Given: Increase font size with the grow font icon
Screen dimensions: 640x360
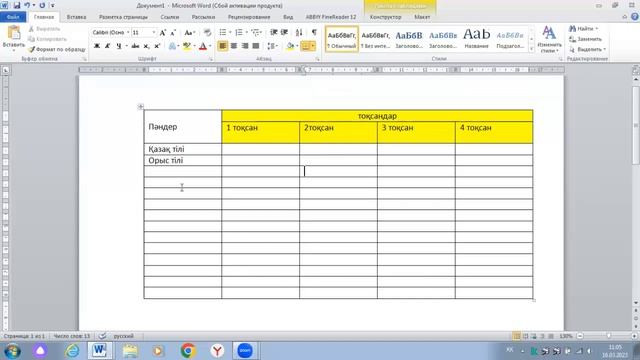Looking at the screenshot, I should point(163,33).
